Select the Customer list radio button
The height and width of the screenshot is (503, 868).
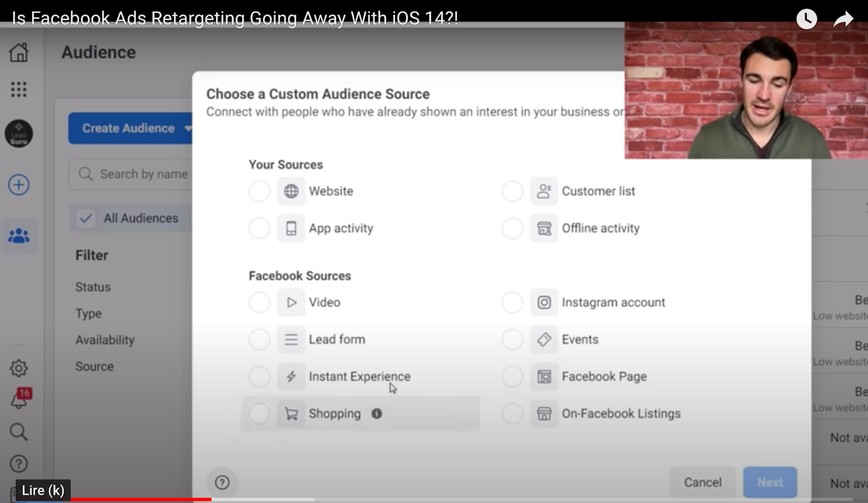(x=512, y=191)
